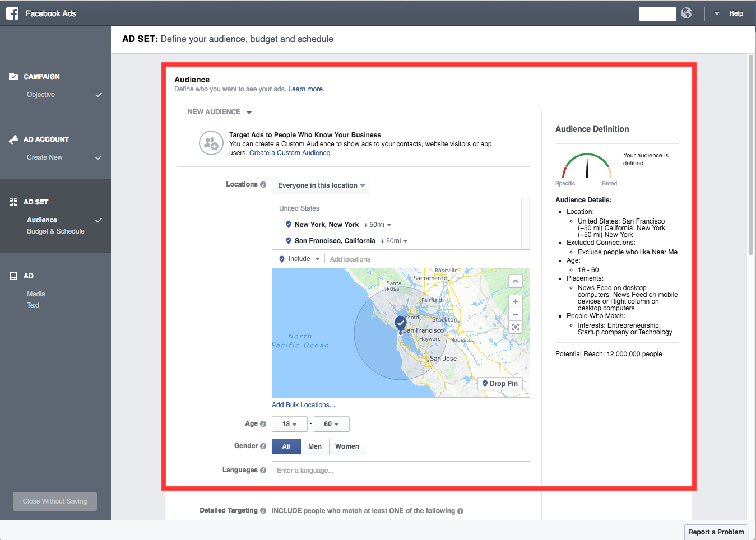Zoom in on the map
This screenshot has height=540, width=756.
516,301
